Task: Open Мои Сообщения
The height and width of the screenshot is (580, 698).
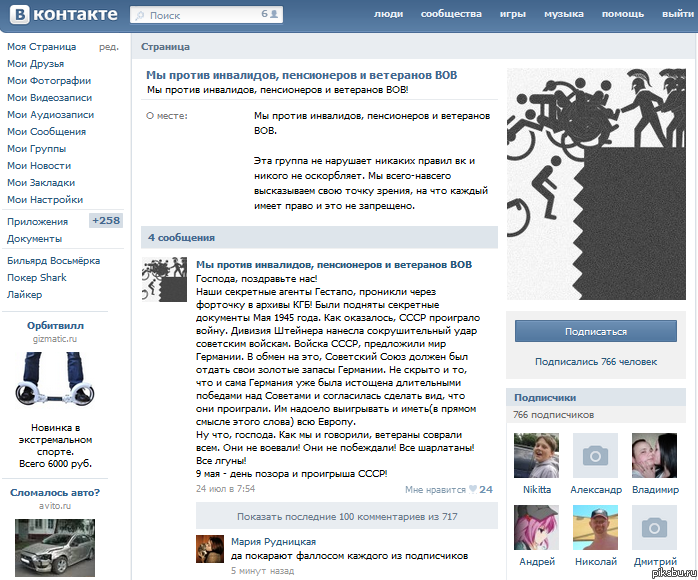Action: click(x=46, y=131)
